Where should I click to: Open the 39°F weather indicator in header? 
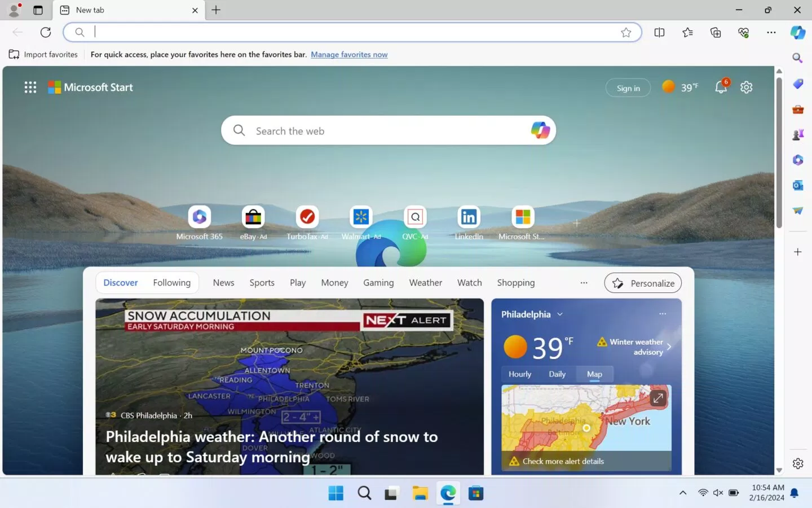[680, 87]
